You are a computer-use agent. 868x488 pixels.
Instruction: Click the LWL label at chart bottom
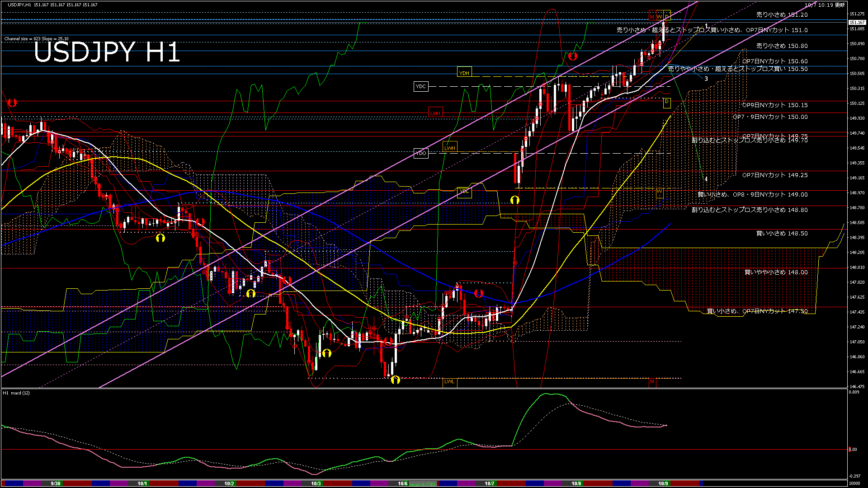(449, 381)
